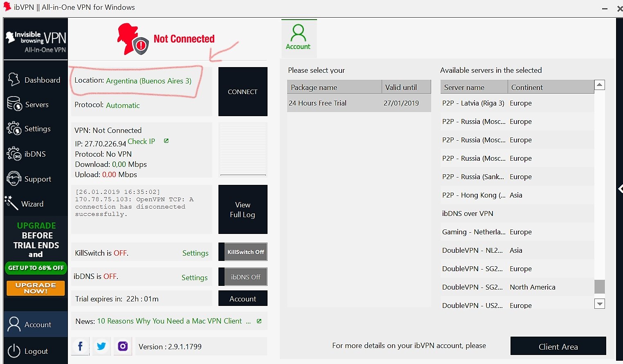Open the Facebook icon
The width and height of the screenshot is (623, 364).
click(x=81, y=346)
